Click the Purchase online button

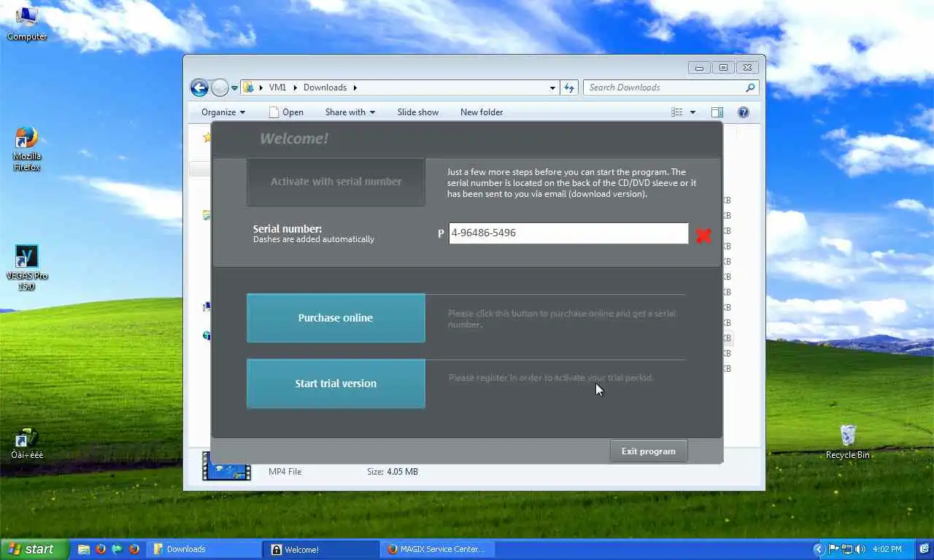[336, 318]
